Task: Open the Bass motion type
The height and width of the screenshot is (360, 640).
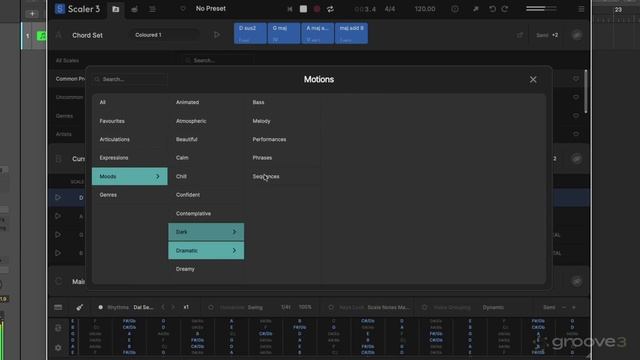Action: [283, 102]
